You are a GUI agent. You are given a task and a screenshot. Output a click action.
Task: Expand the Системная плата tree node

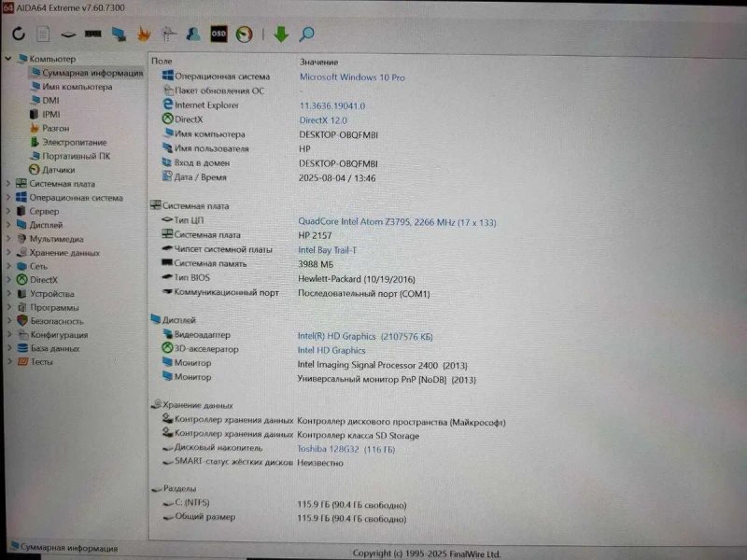tap(8, 183)
